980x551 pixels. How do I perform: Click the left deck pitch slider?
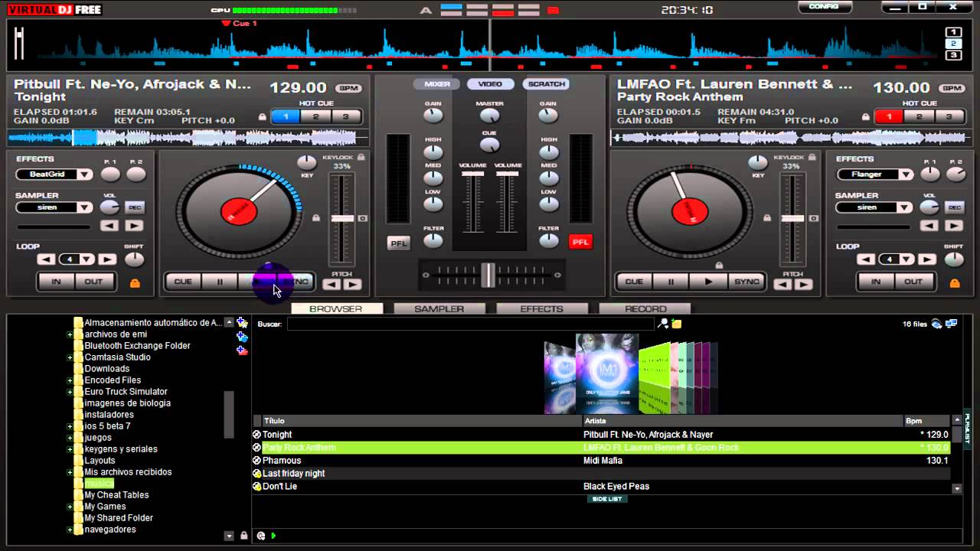[341, 219]
